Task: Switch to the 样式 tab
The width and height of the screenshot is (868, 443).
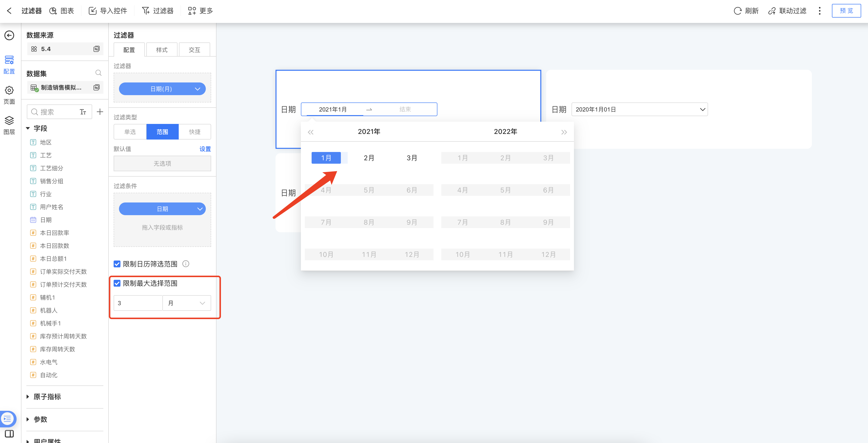Action: click(162, 50)
